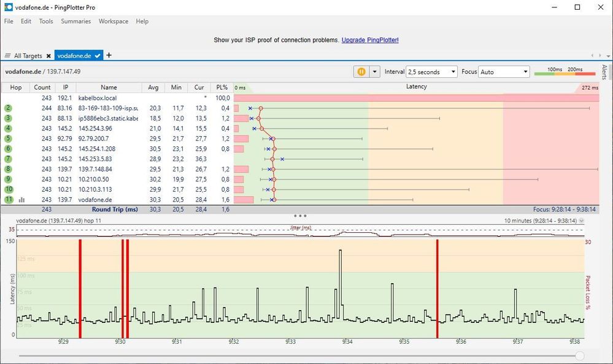Toggle hop 7 timeline graph via its circle
The width and height of the screenshot is (613, 364).
tap(8, 159)
